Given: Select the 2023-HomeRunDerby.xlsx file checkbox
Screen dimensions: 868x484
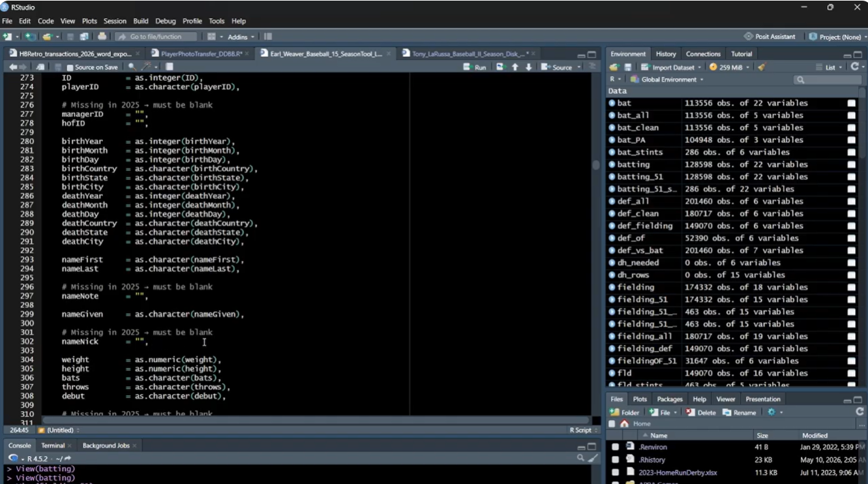Looking at the screenshot, I should point(615,472).
